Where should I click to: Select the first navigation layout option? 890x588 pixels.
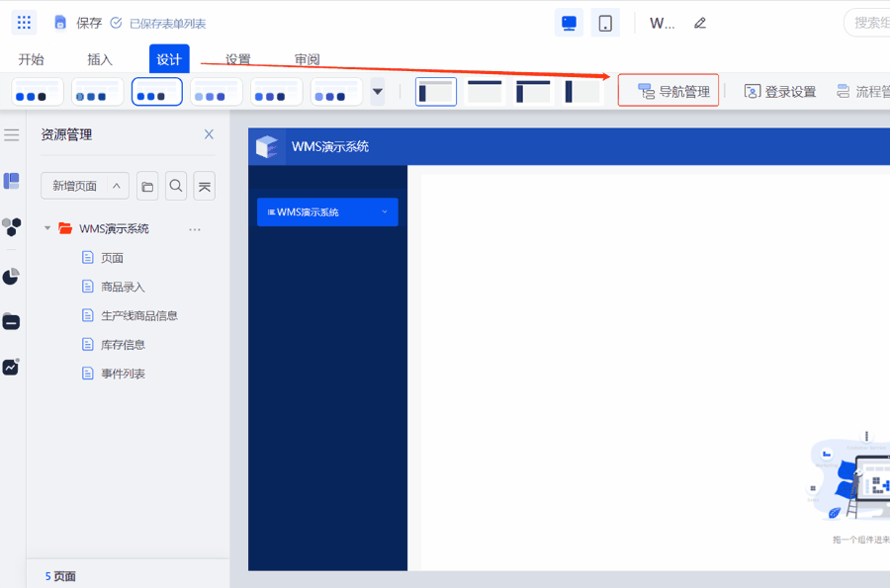pos(436,92)
